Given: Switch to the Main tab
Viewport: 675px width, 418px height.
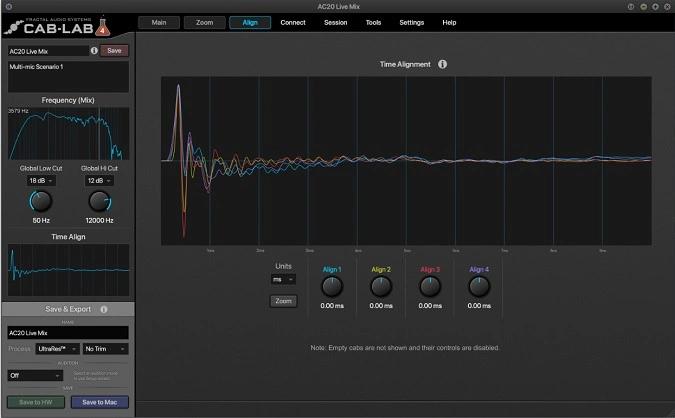Looking at the screenshot, I should tap(159, 22).
